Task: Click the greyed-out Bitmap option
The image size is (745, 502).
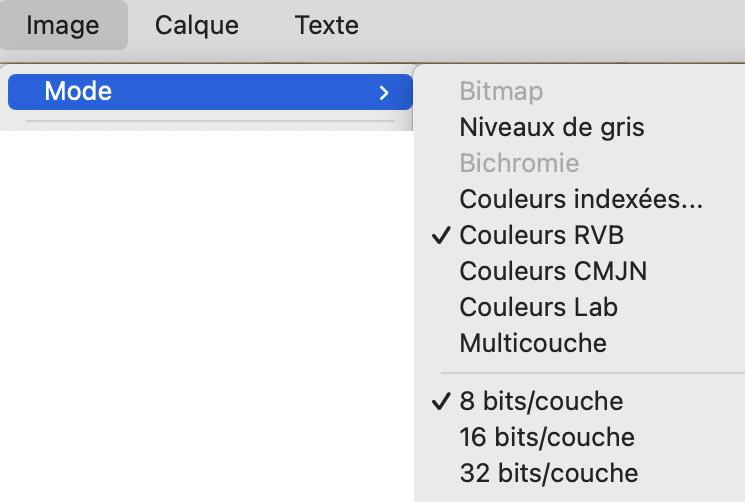Action: coord(501,92)
